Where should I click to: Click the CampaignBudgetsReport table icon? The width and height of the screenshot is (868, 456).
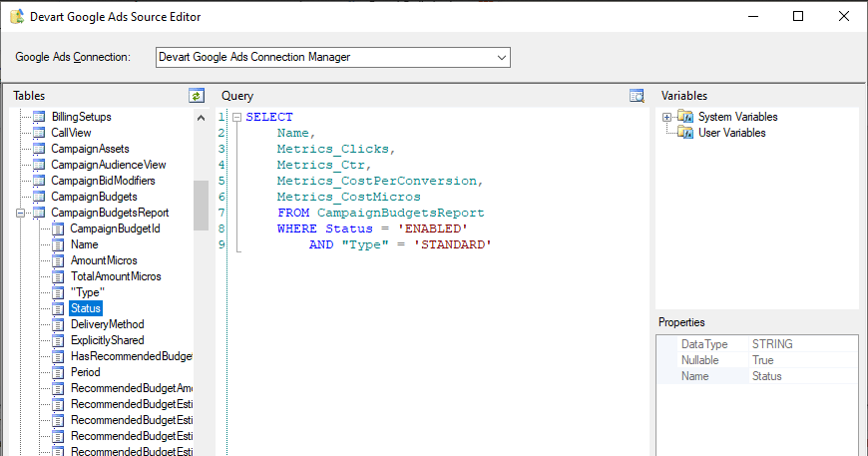(x=39, y=213)
